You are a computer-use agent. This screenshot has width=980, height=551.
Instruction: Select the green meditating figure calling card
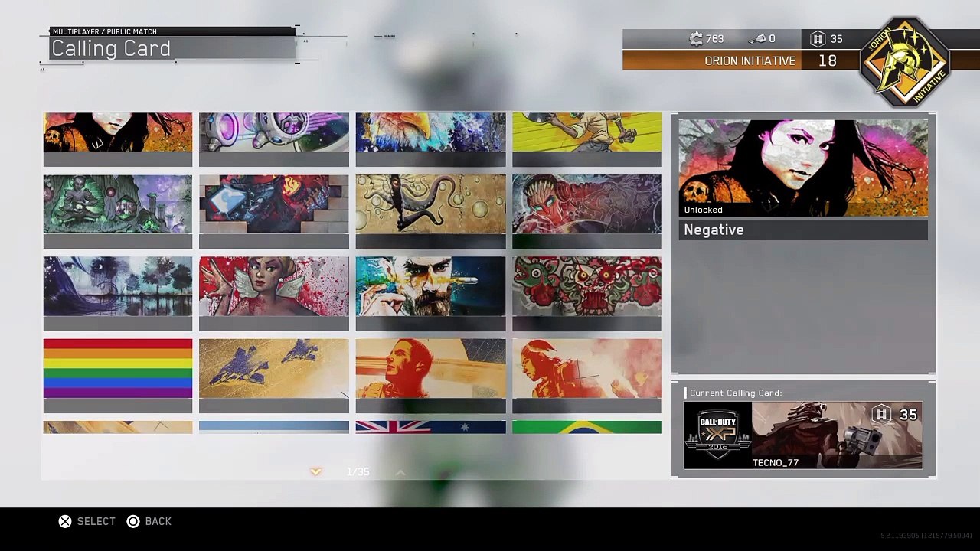click(118, 211)
